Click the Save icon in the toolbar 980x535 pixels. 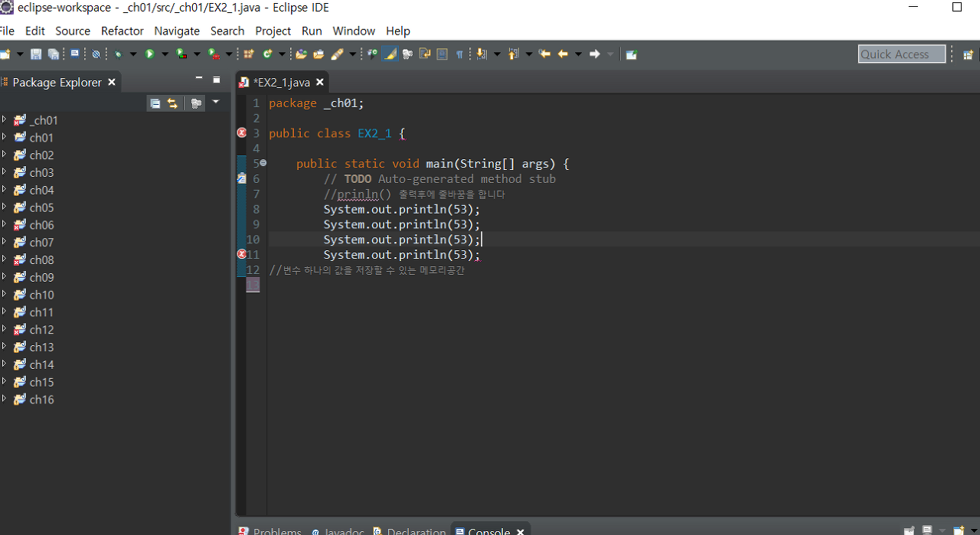tap(36, 54)
